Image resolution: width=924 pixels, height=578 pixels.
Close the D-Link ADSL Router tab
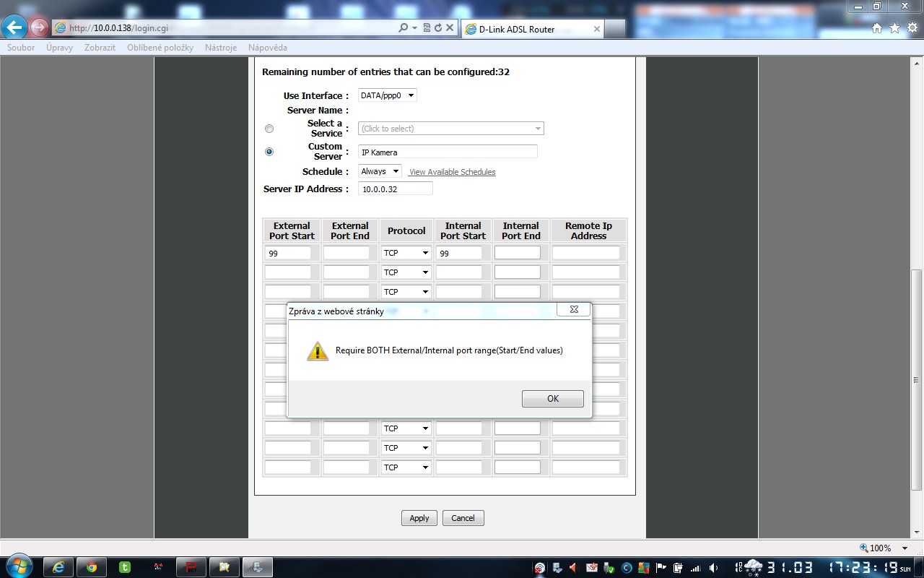(x=597, y=29)
